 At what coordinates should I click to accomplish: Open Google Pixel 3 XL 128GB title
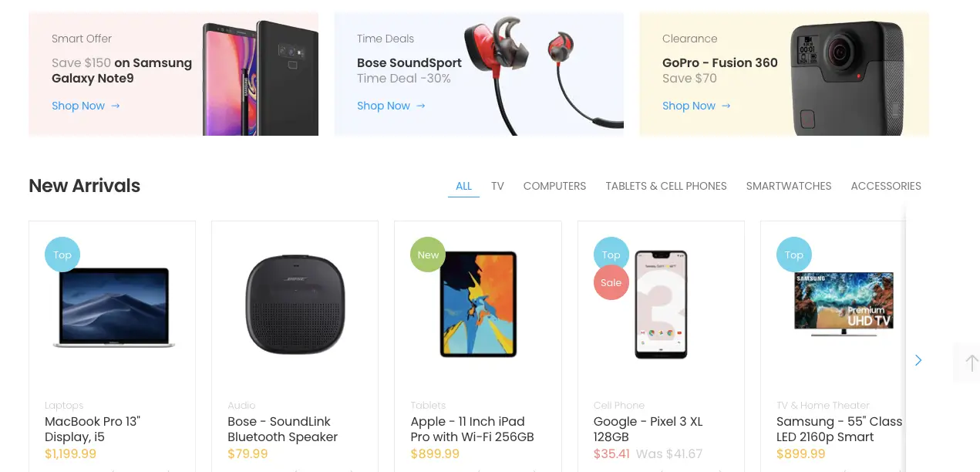(x=648, y=429)
